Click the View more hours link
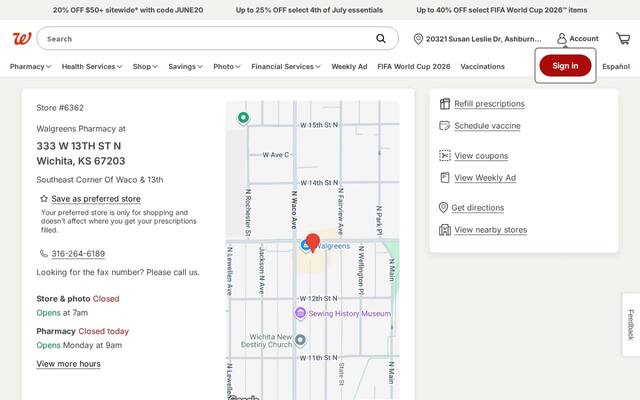 coord(68,363)
